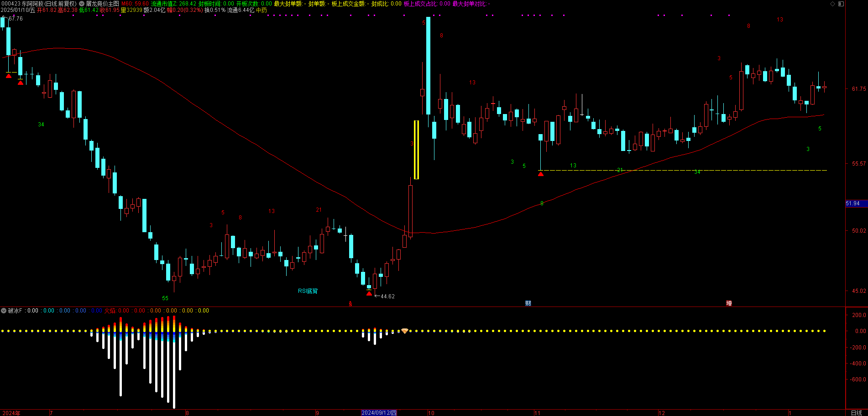868x416 pixels.
Task: Click the diamond gem signal in 破冰F panel
Action: click(404, 331)
